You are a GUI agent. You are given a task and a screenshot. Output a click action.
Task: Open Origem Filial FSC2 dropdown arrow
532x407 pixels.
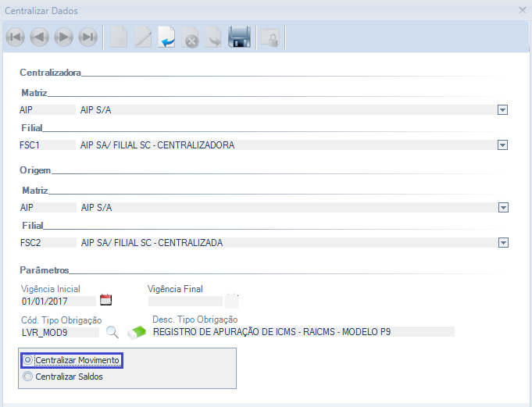pyautogui.click(x=503, y=243)
